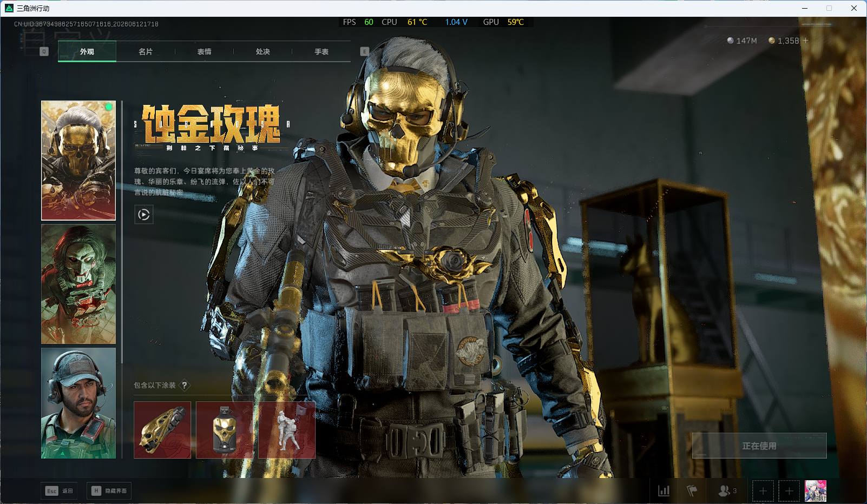
Task: Open the statistics bar chart icon
Action: click(x=664, y=490)
